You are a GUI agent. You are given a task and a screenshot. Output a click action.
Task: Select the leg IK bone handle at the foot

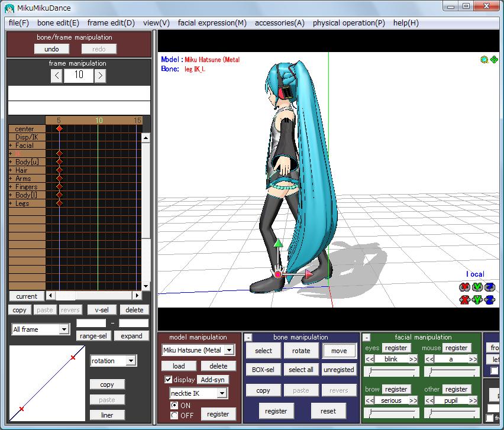[277, 274]
